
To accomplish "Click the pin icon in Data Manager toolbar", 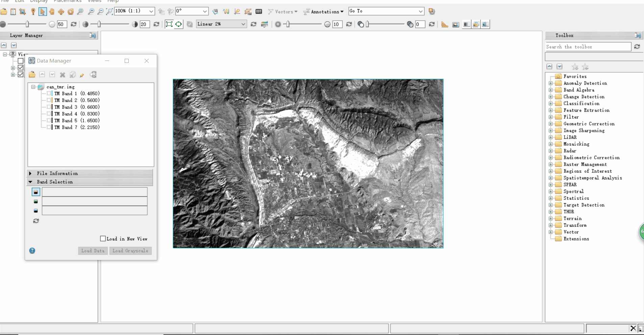I will click(x=82, y=75).
